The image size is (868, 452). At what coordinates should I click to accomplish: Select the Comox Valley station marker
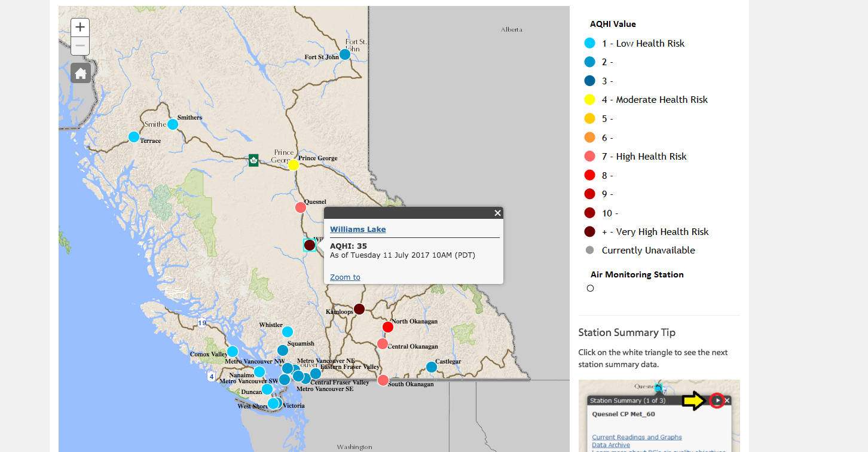click(x=233, y=352)
